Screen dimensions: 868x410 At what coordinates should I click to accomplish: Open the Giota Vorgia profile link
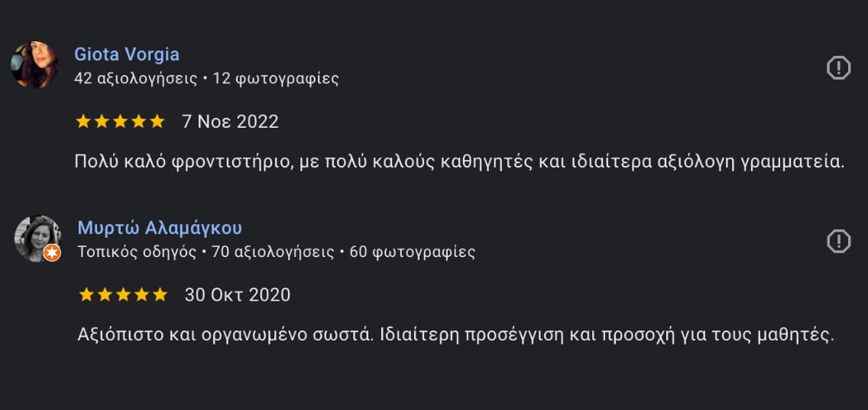[127, 54]
